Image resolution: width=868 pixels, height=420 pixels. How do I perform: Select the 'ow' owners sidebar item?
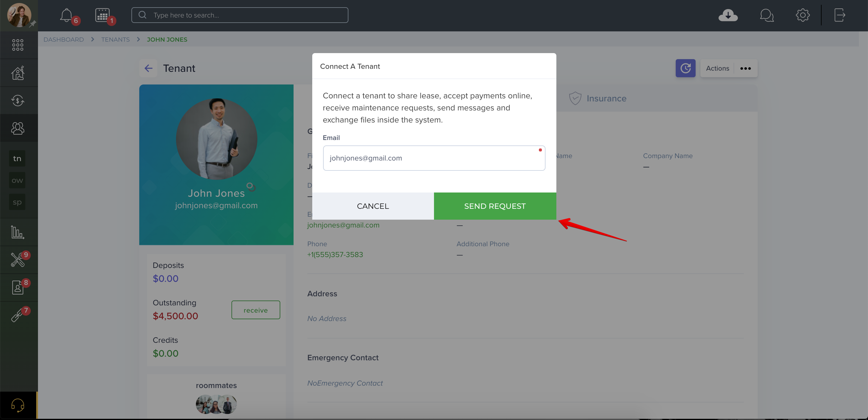click(x=17, y=180)
